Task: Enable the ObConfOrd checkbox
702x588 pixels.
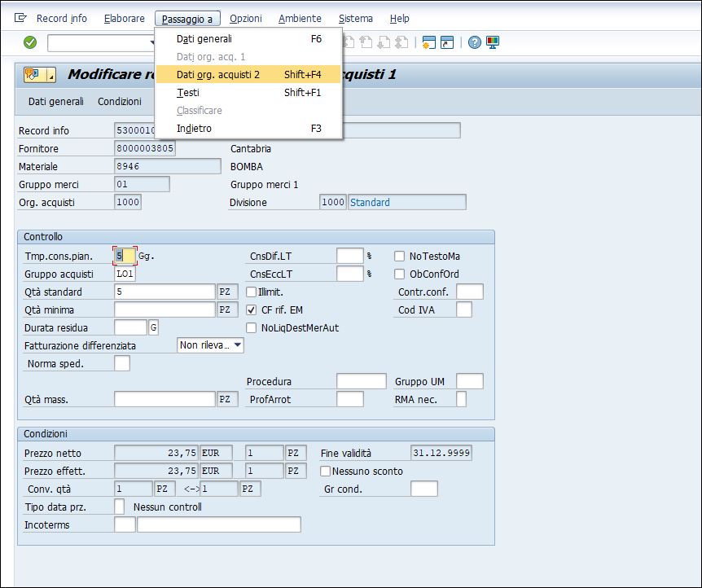Action: pos(399,274)
